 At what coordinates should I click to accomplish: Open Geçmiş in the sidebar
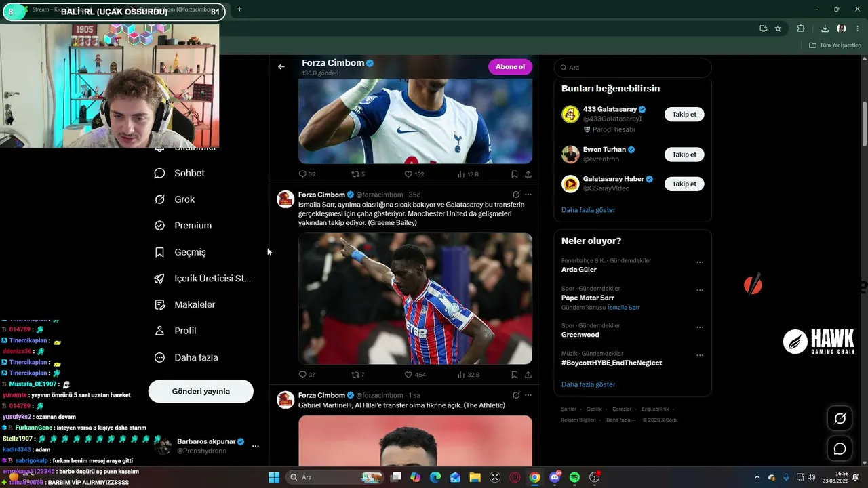tap(180, 252)
